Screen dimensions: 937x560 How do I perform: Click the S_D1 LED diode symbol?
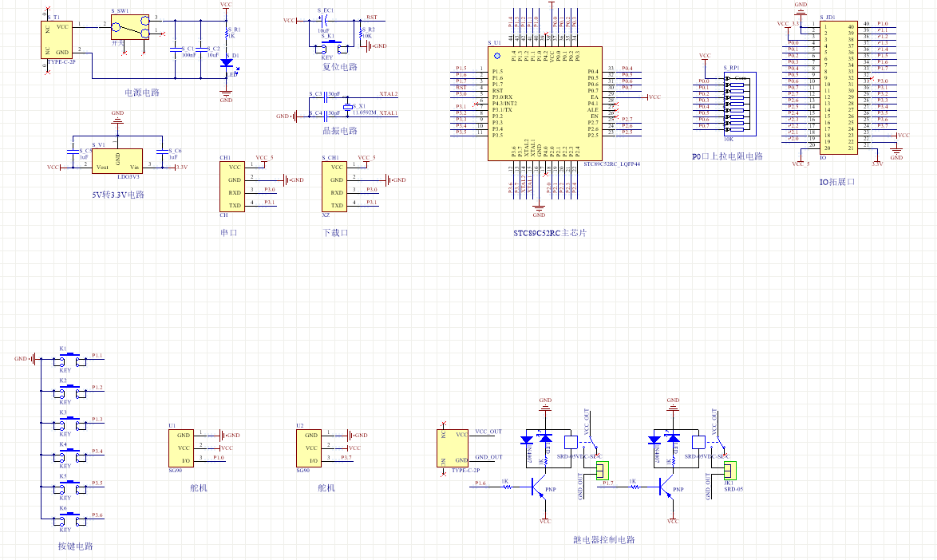tap(226, 62)
